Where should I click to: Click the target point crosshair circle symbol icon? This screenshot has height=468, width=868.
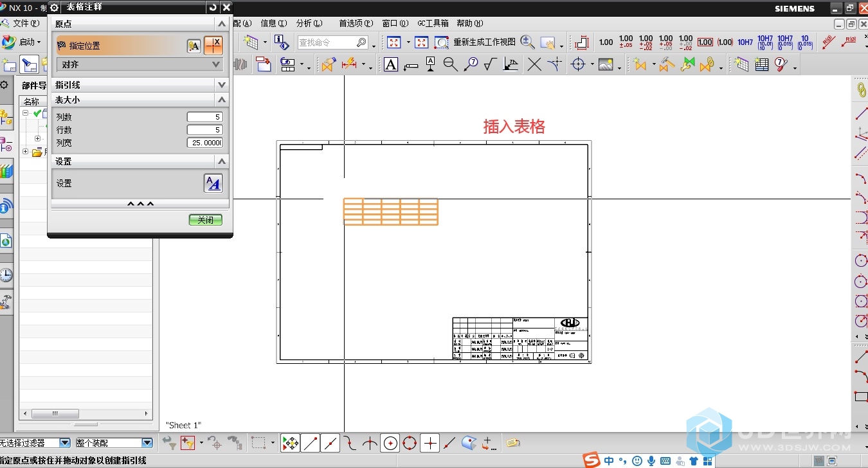tap(578, 64)
